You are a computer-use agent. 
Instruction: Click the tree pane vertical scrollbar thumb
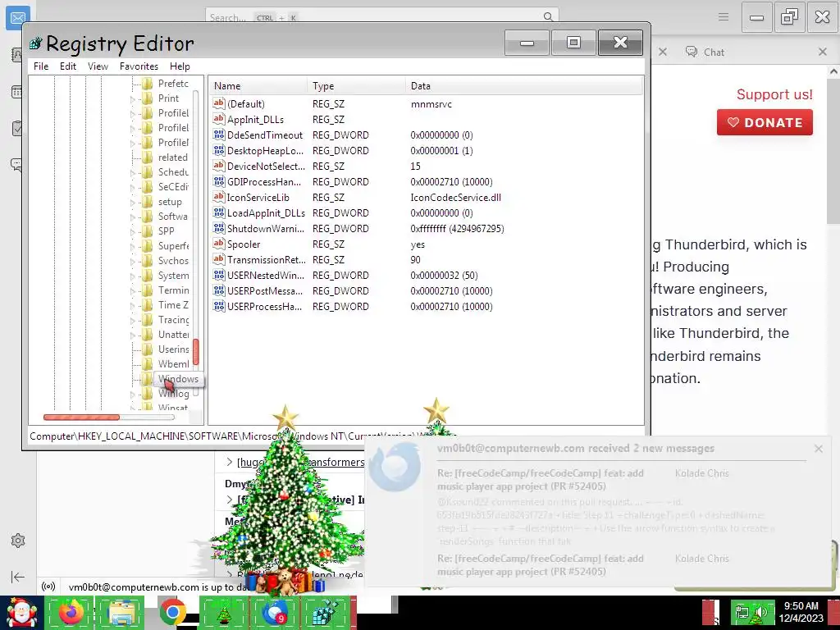(196, 352)
